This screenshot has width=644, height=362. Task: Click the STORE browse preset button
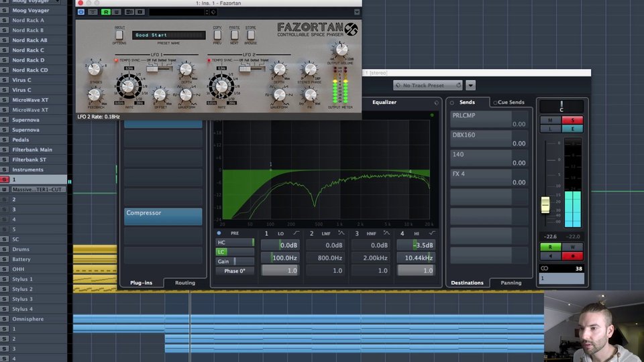[250, 35]
